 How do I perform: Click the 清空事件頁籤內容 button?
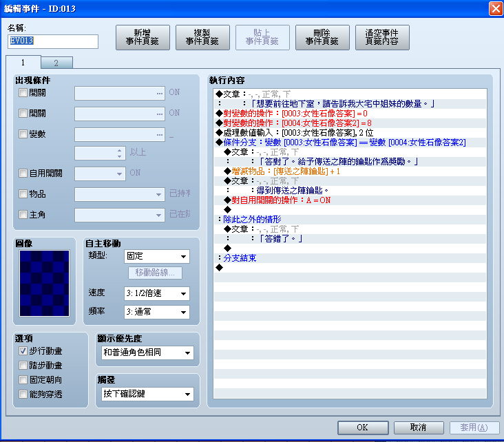[x=382, y=37]
